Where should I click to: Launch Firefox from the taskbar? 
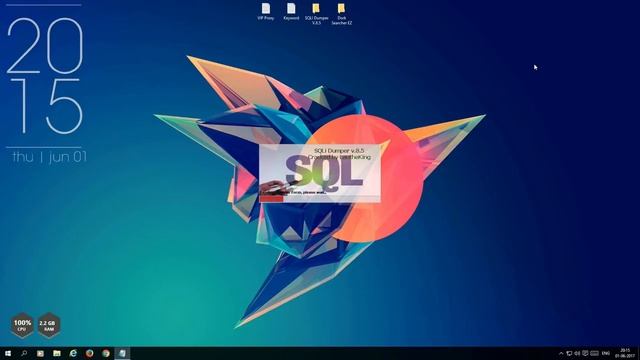tap(89, 353)
